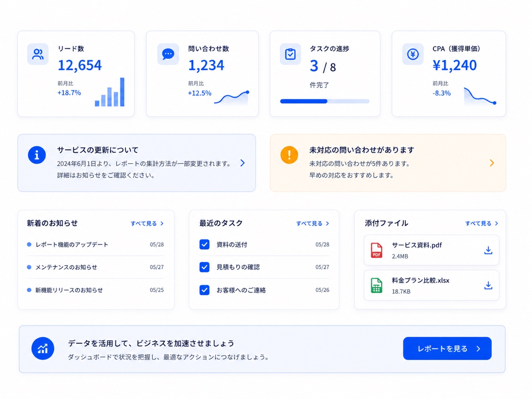Click the レポートを見る button
This screenshot has height=399, width=532.
447,348
